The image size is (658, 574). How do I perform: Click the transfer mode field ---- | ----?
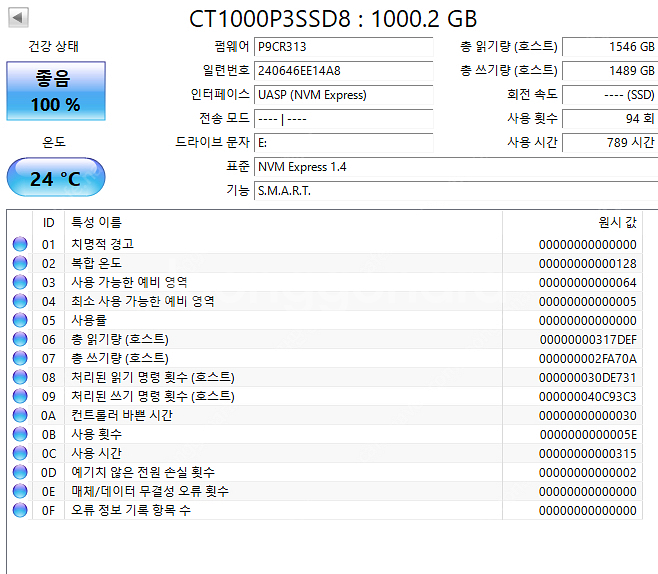(344, 119)
